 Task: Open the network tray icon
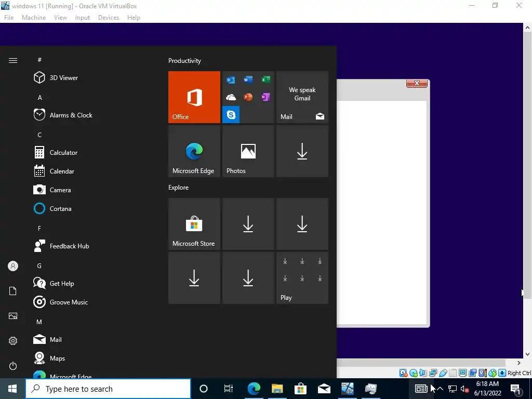click(453, 389)
